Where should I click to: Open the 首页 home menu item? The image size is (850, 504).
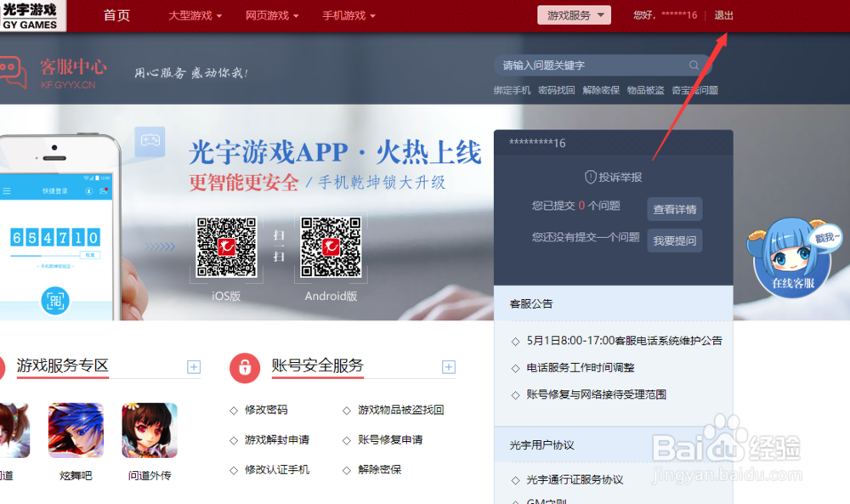click(116, 15)
